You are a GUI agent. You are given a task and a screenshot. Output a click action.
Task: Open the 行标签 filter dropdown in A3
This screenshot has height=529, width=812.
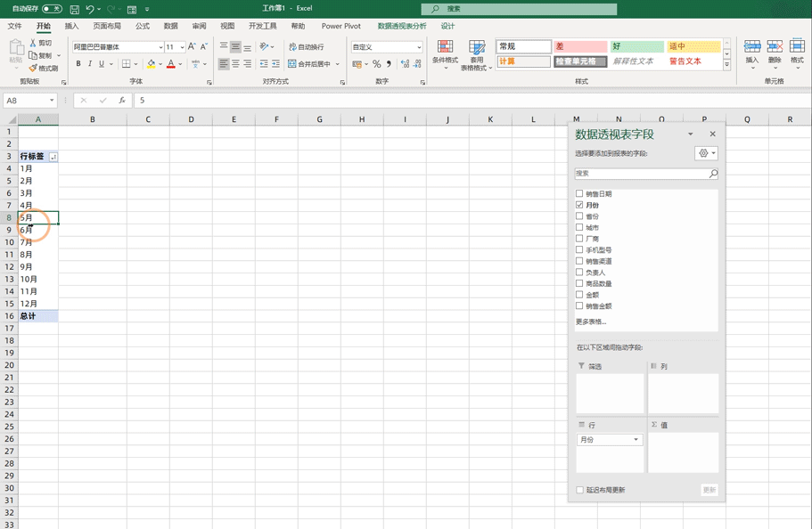point(53,157)
